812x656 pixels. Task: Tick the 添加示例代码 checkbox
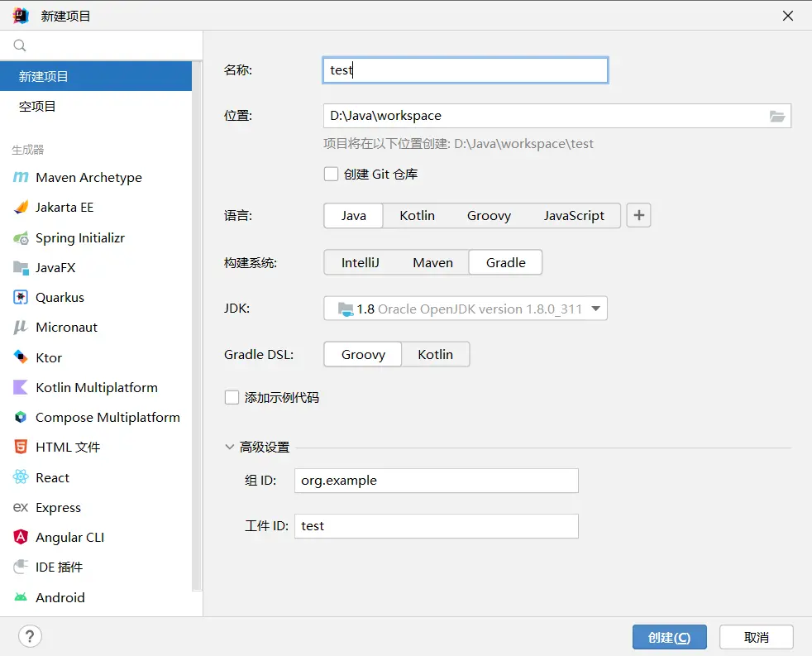tap(232, 397)
